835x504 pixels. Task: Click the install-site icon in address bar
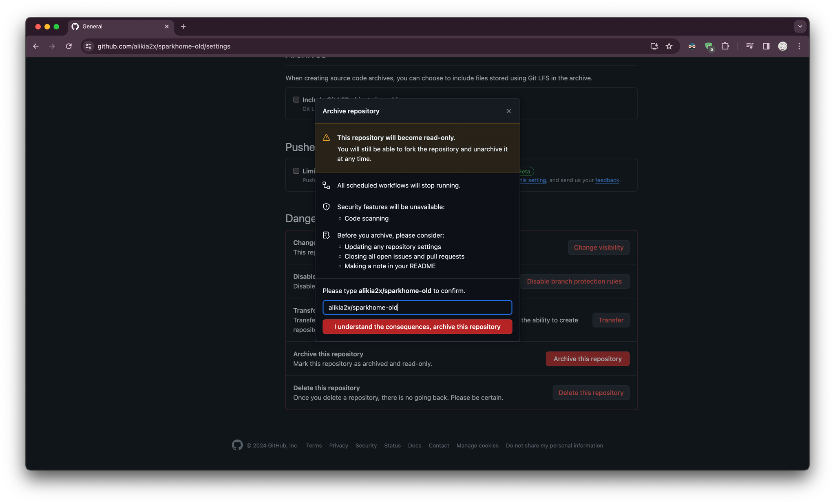[654, 46]
